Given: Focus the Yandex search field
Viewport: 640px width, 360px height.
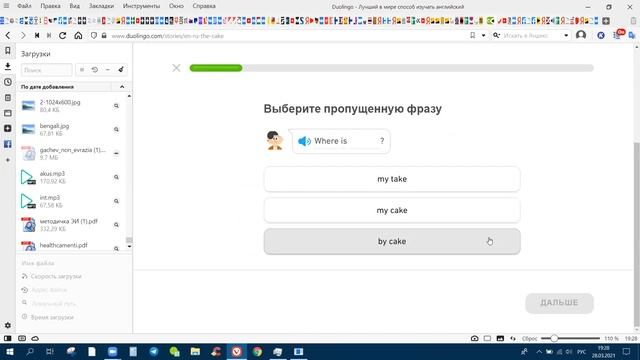Looking at the screenshot, I should point(531,36).
